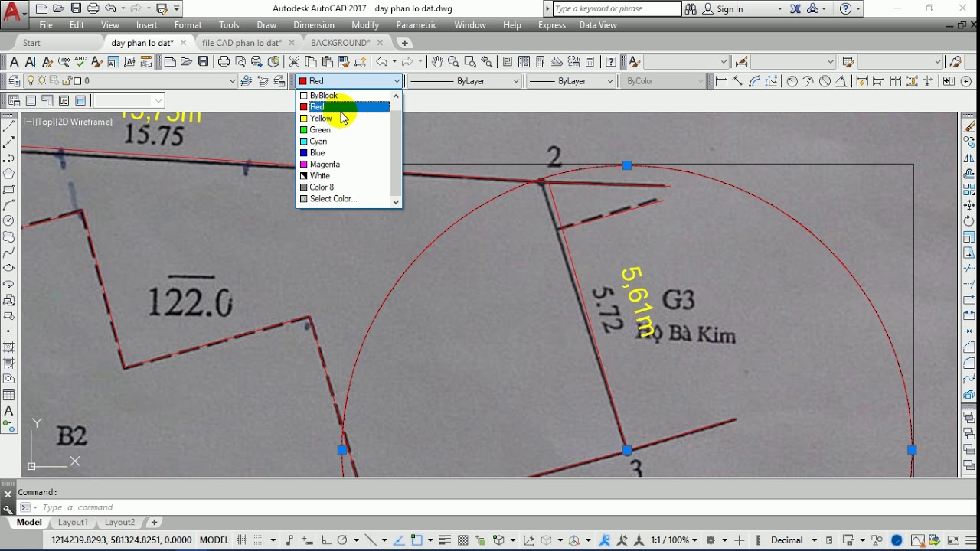Open the Spell Check ABC icon
980x551 pixels.
point(80,62)
